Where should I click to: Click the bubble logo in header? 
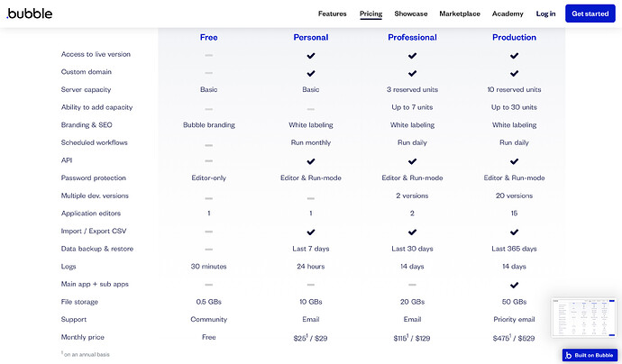pyautogui.click(x=30, y=14)
